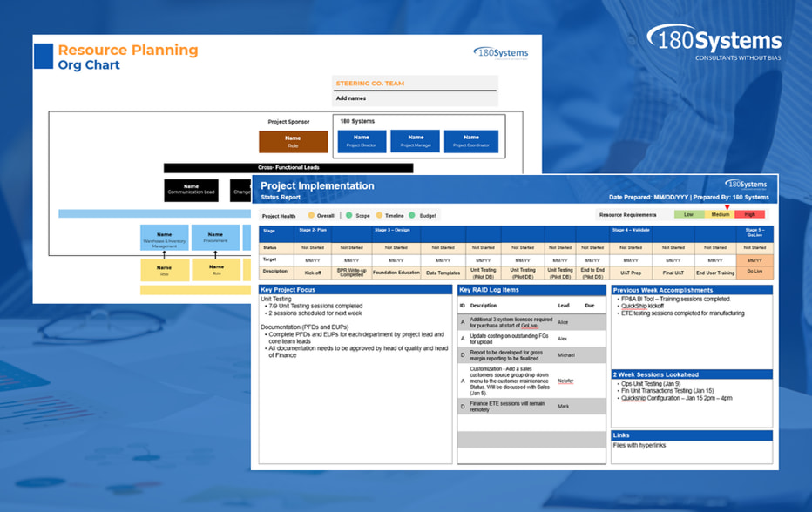Select the brown Project Sponsor Name box
This screenshot has width=812, height=512.
tap(293, 142)
